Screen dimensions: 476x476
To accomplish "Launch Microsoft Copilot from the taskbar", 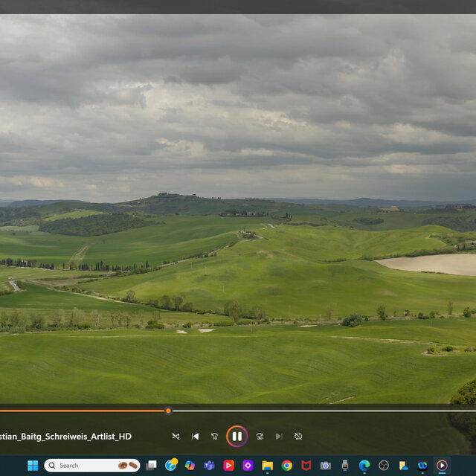I will [x=190, y=466].
